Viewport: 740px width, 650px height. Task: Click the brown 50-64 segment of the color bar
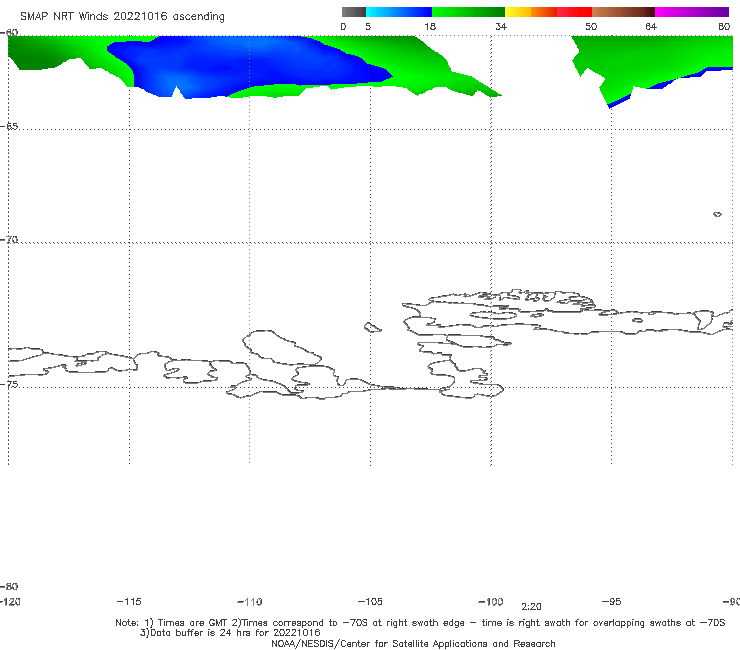coord(623,12)
